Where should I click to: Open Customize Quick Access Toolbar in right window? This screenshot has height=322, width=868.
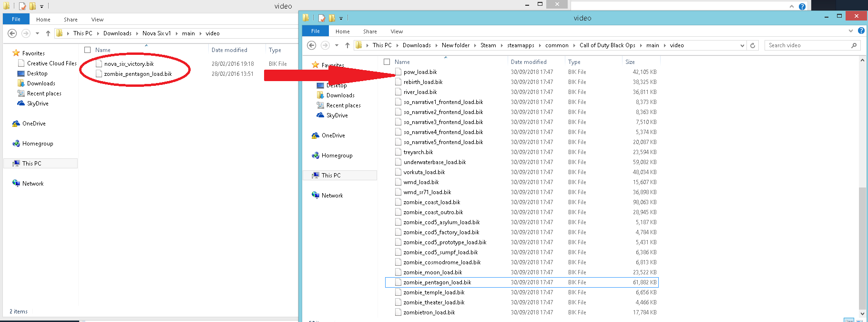point(341,19)
